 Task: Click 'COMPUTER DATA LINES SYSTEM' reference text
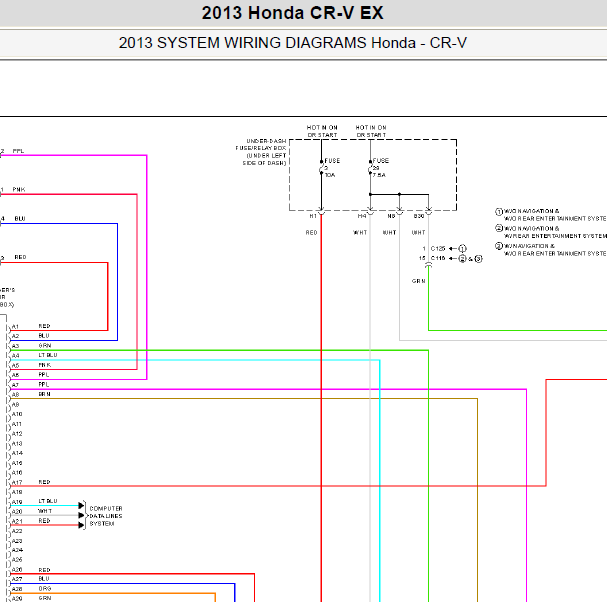(x=106, y=516)
